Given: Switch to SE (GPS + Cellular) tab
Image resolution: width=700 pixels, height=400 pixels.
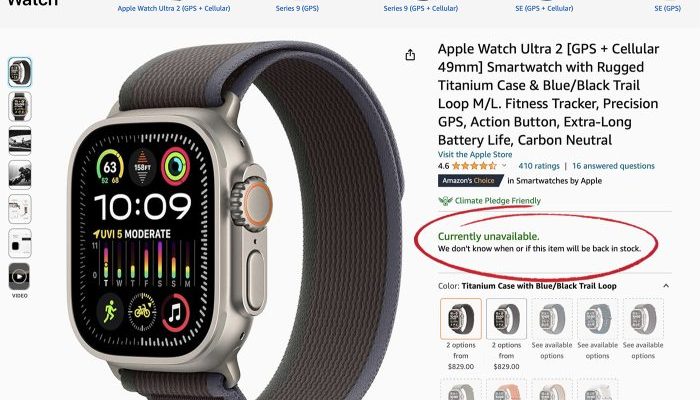Looking at the screenshot, I should coord(544,8).
